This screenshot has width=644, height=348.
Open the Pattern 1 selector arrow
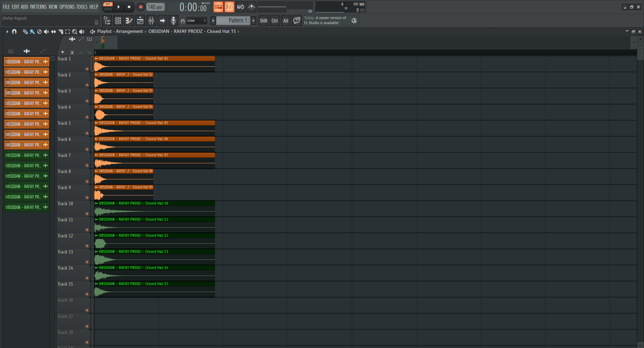click(213, 20)
